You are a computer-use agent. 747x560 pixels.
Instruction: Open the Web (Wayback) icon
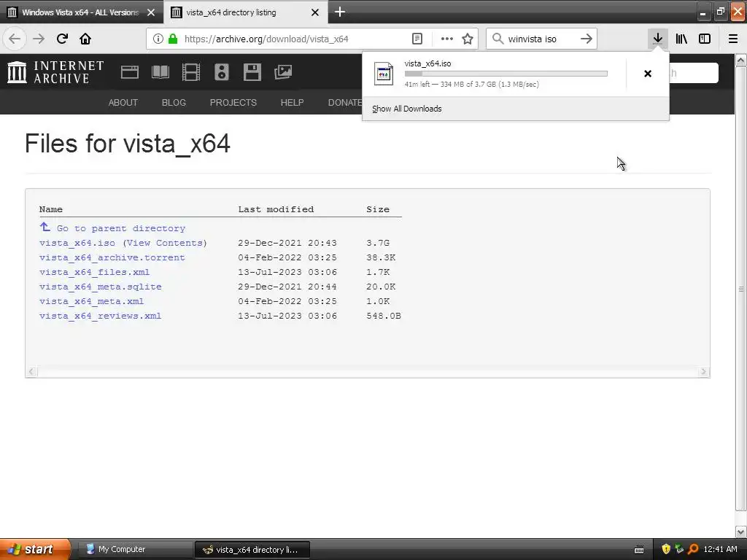[x=130, y=72]
